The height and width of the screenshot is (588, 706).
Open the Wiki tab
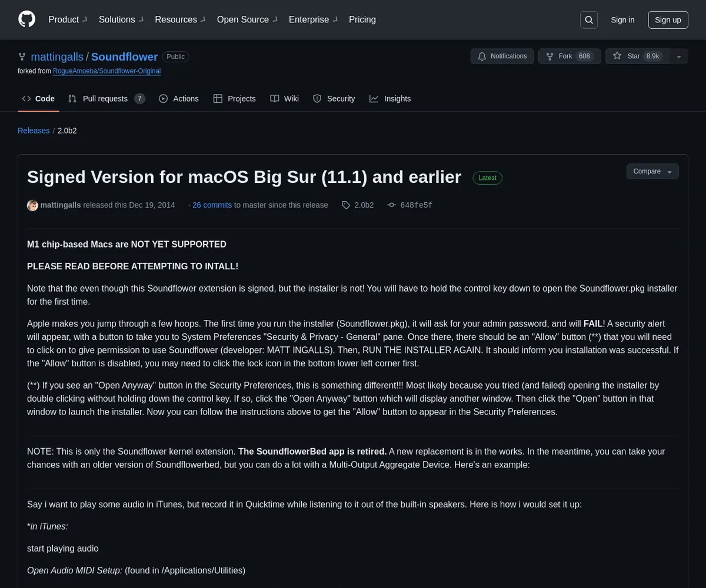[x=285, y=99]
